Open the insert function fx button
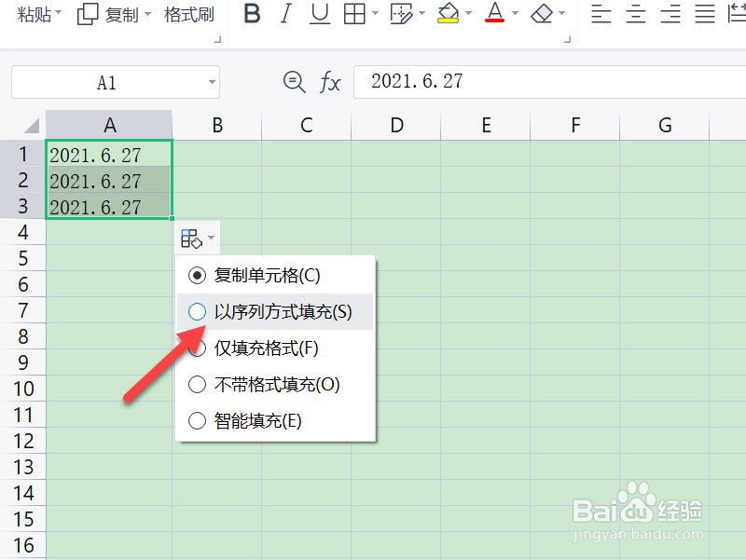Viewport: 746px width, 560px height. (x=330, y=82)
